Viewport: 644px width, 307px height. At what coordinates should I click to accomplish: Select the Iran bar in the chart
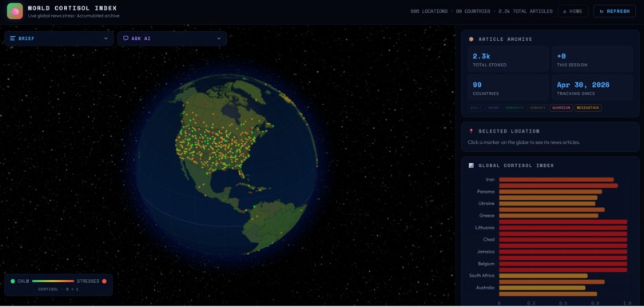[x=556, y=180]
